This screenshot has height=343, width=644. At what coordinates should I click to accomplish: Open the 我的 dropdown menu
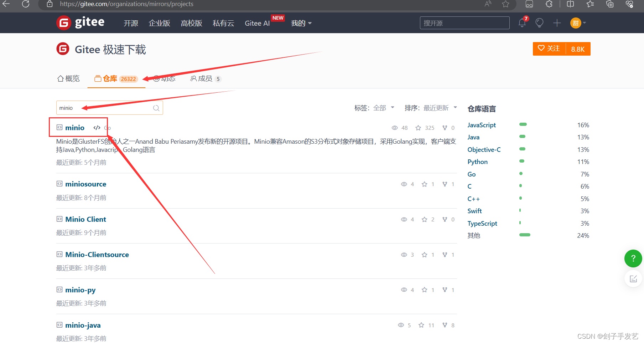point(301,23)
